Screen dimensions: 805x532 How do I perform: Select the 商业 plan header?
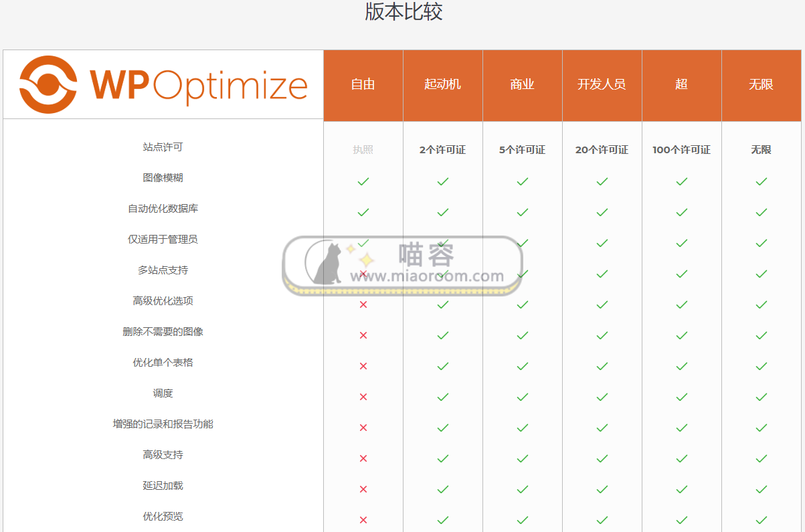523,85
